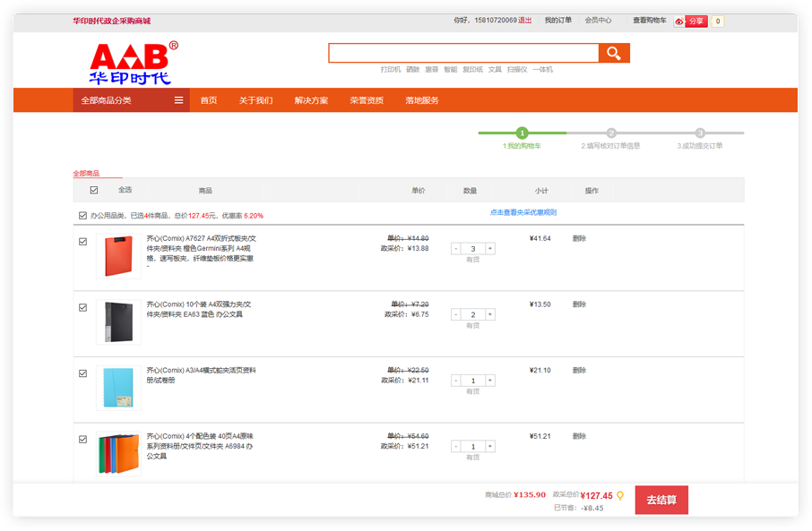Uncheck the 办公用品类 category checkbox

(83, 216)
